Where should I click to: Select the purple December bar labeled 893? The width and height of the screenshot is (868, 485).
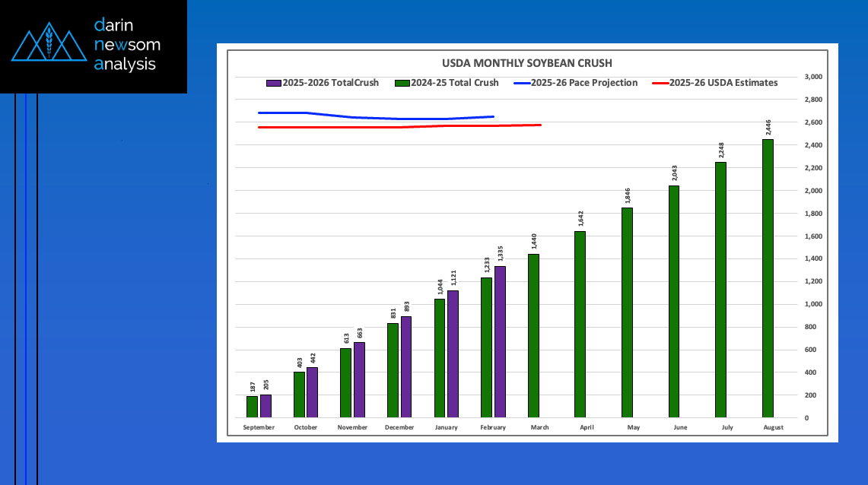[406, 366]
